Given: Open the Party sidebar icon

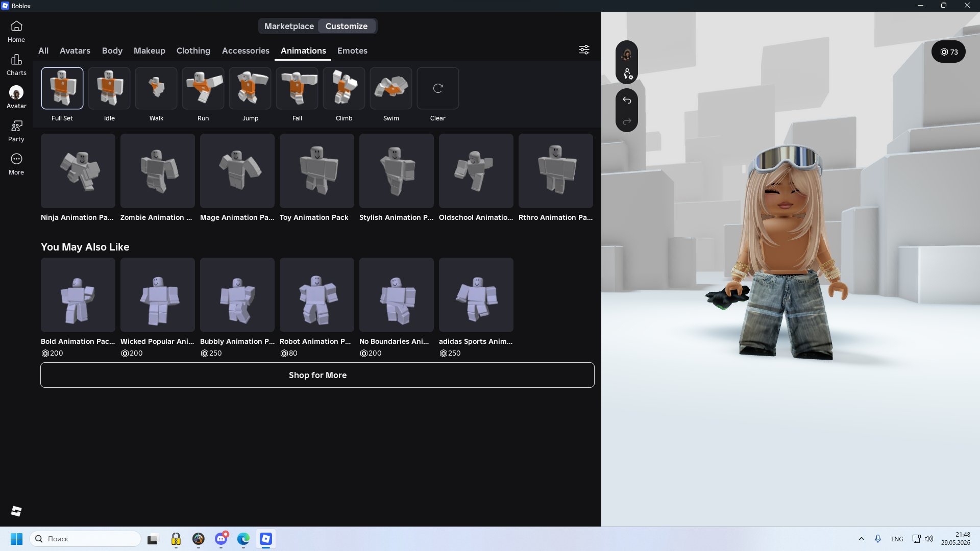Looking at the screenshot, I should pos(16,131).
